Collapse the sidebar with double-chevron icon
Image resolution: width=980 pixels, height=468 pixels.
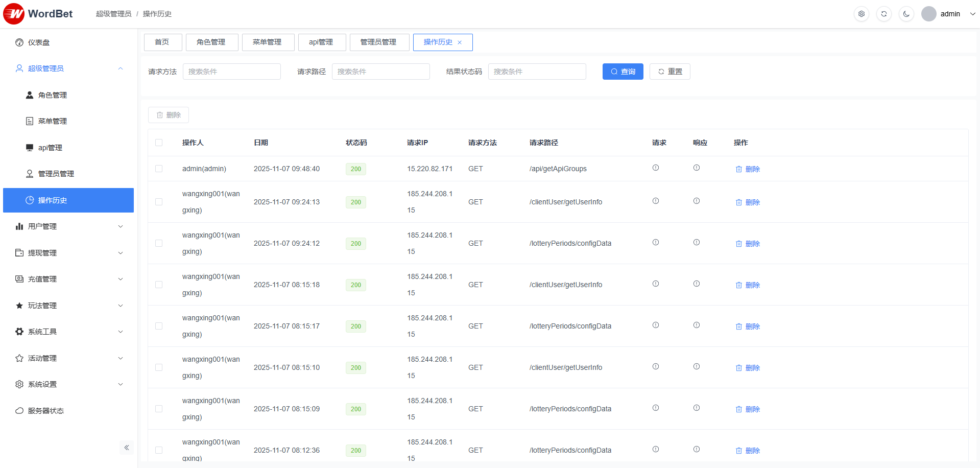click(x=126, y=448)
